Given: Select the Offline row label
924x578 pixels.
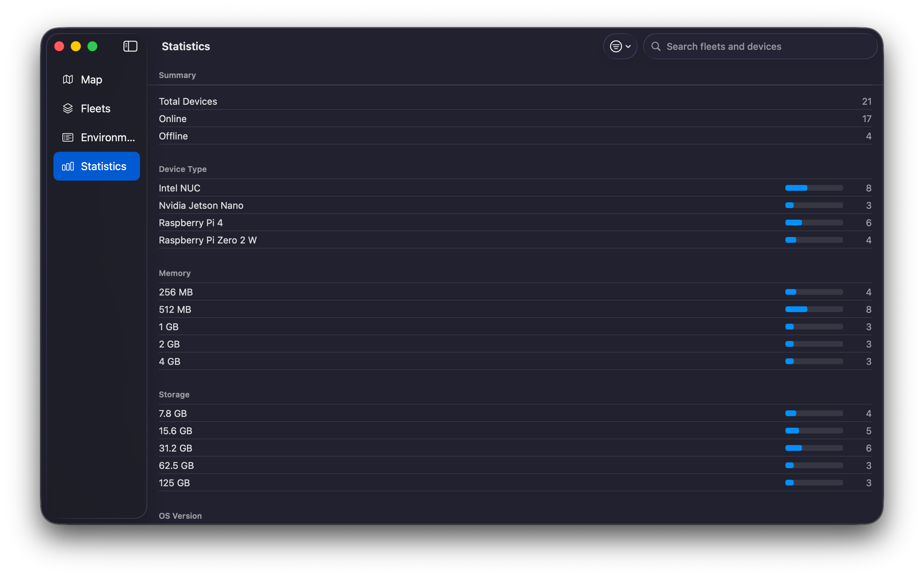Looking at the screenshot, I should click(x=173, y=136).
